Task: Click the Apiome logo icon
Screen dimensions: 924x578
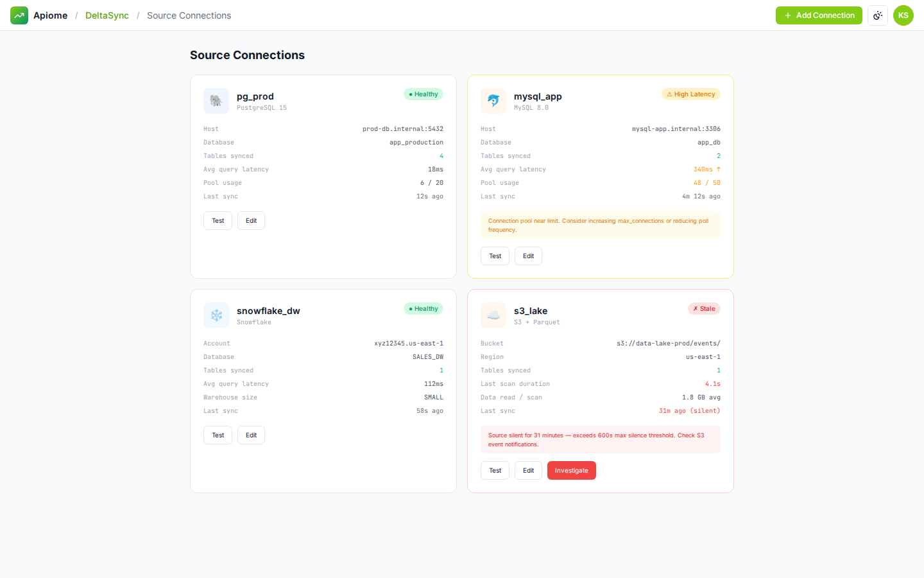Action: [x=19, y=15]
